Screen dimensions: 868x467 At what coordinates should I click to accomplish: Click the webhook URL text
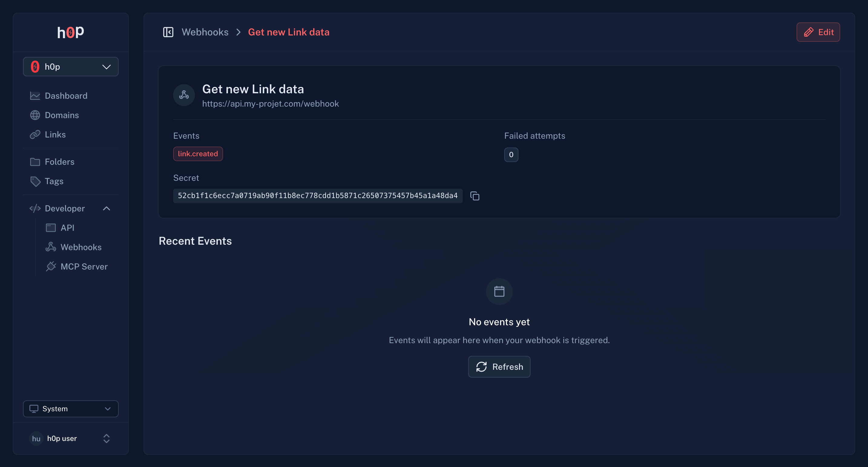pos(270,104)
